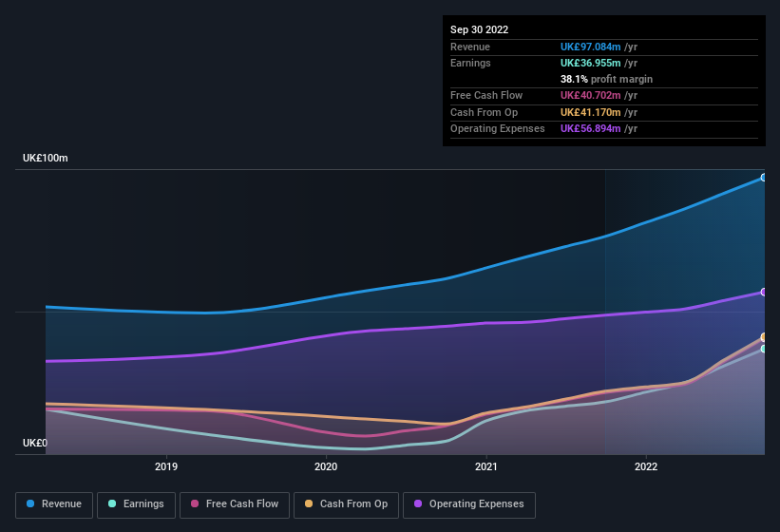
Task: Click the Operating Expenses endpoint marker
Action: coord(764,292)
